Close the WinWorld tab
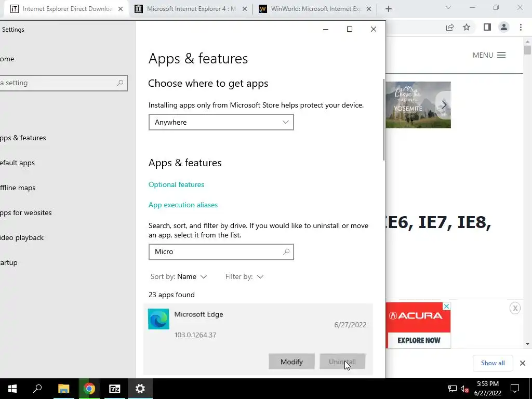Screen dimensions: 532x399 (x=369, y=9)
